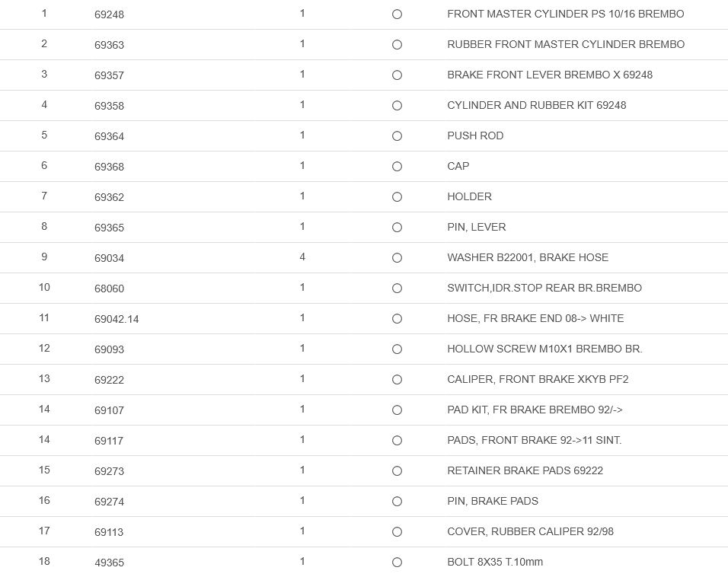Click part number 69042.14
Image resolution: width=728 pixels, height=577 pixels.
tap(117, 319)
